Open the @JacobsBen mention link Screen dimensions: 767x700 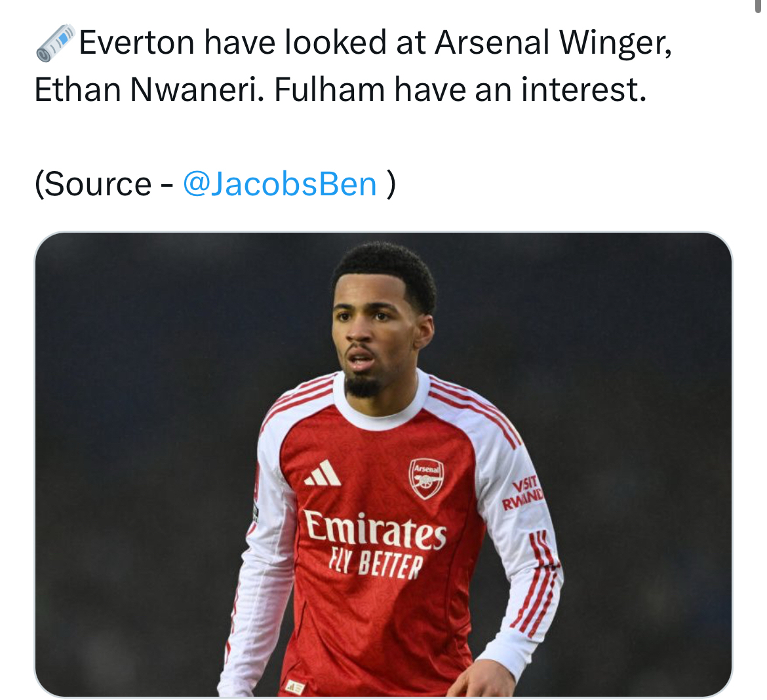tap(280, 184)
